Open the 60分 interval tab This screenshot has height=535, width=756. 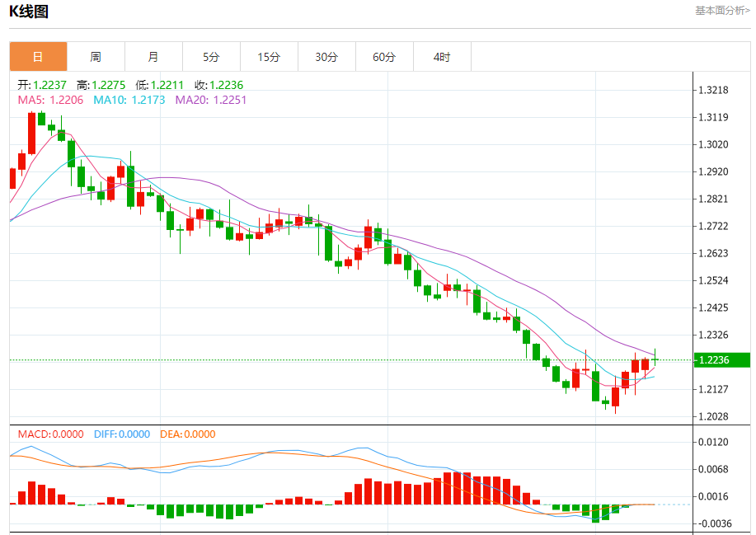click(384, 57)
